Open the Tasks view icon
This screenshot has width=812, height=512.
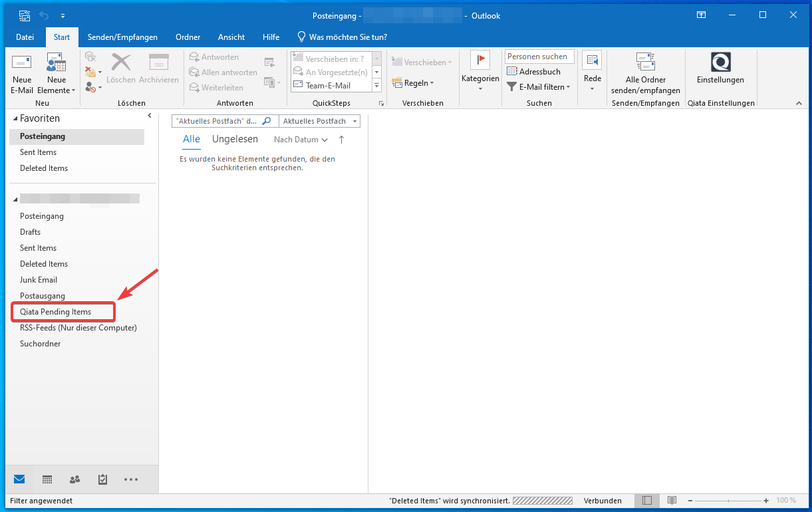pyautogui.click(x=102, y=479)
